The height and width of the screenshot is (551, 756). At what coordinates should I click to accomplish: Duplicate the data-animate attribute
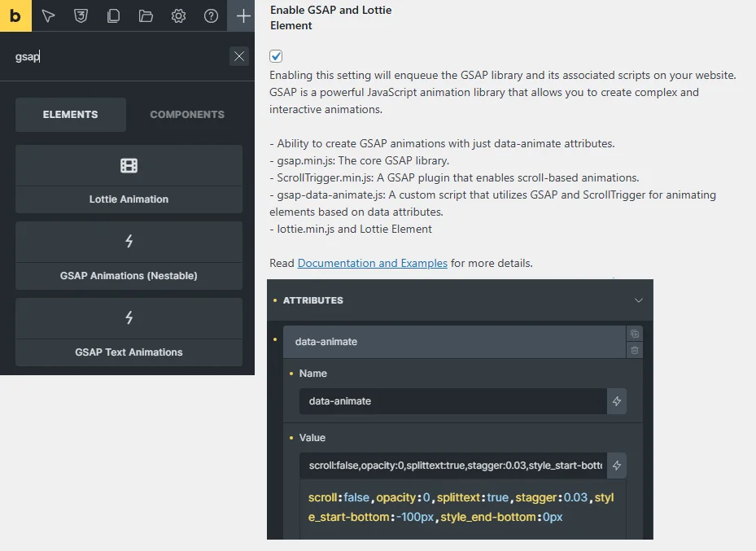tap(635, 334)
